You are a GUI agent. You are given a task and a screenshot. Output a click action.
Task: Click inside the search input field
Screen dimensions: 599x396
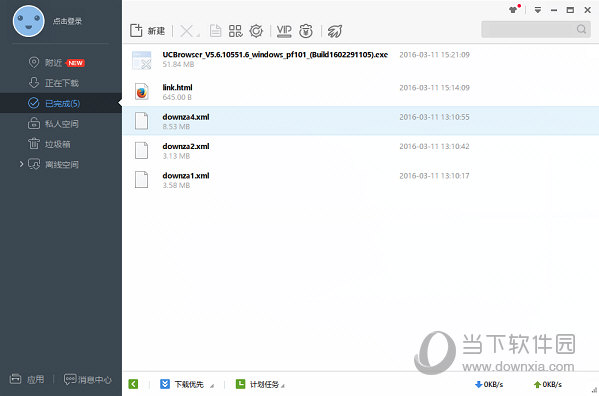(x=528, y=29)
